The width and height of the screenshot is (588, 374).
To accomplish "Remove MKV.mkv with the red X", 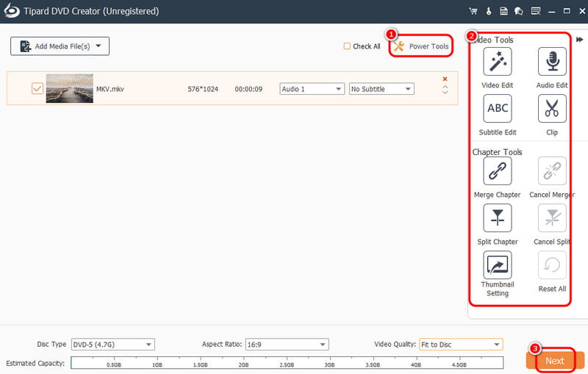I will (445, 79).
